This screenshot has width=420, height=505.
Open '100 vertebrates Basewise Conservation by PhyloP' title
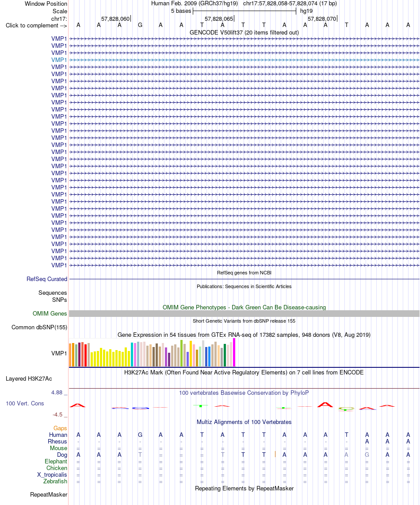pyautogui.click(x=244, y=393)
